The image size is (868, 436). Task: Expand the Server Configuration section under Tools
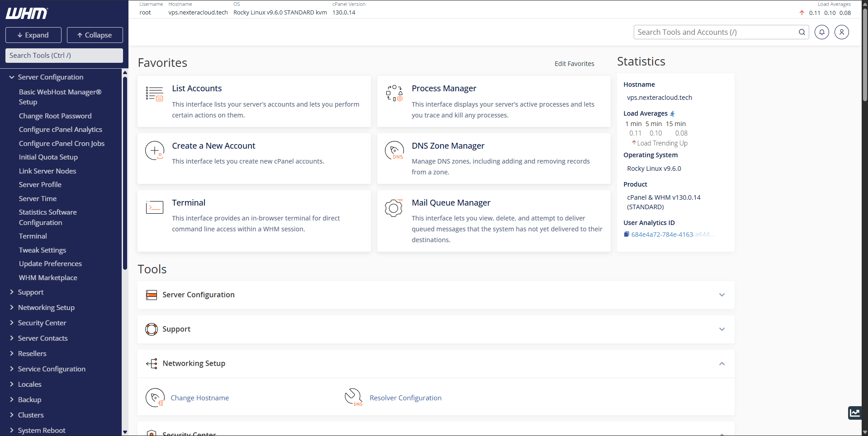[722, 295]
